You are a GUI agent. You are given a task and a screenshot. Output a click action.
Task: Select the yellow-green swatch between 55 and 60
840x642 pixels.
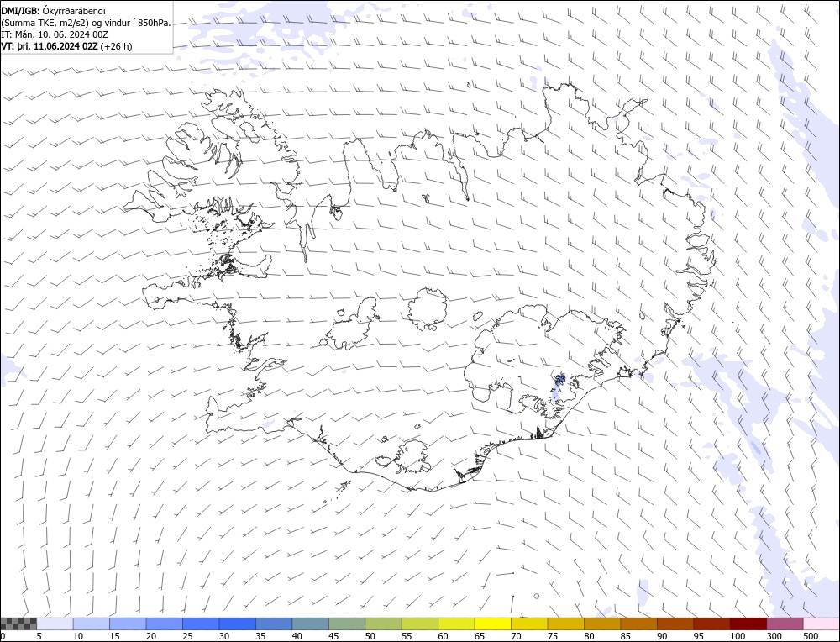[x=420, y=624]
